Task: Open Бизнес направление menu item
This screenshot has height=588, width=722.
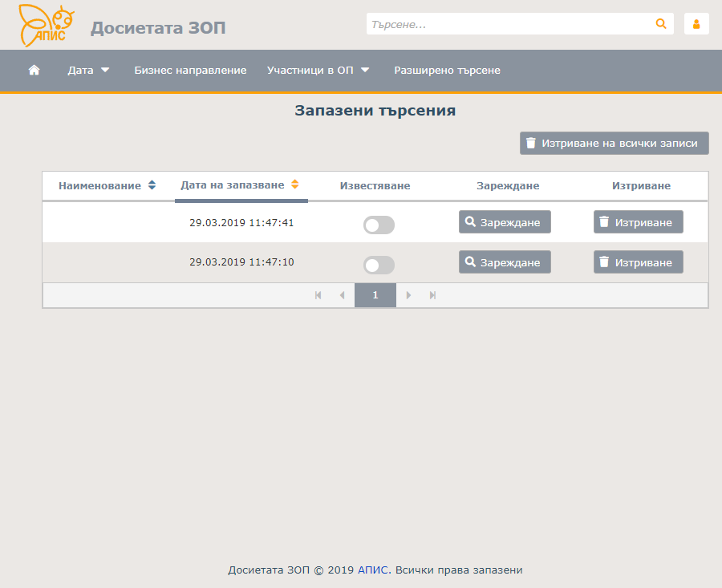Action: (x=190, y=71)
